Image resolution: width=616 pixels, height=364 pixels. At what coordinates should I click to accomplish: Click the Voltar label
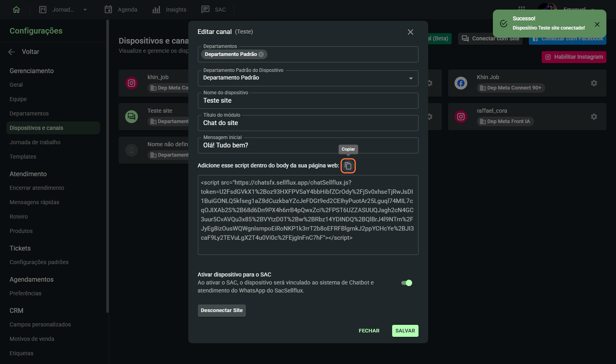[x=30, y=52]
